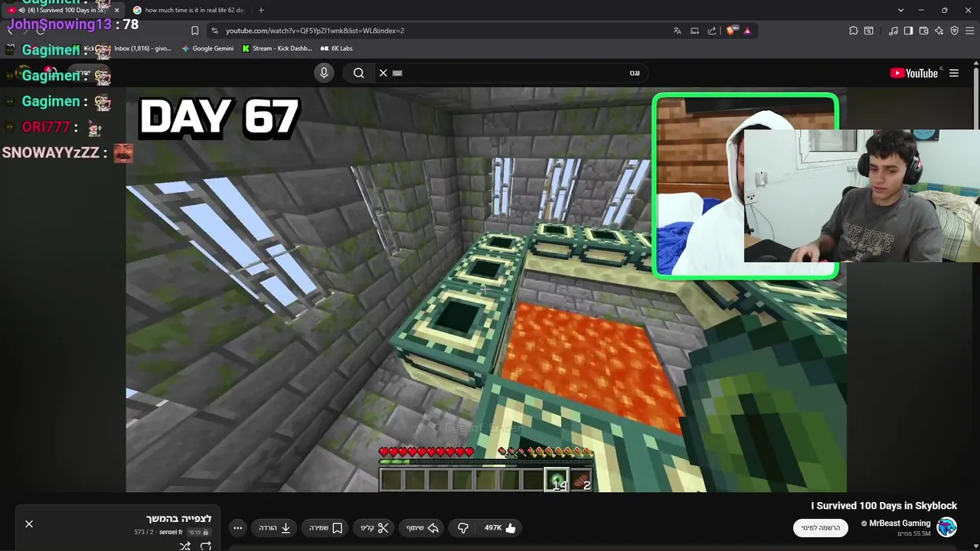This screenshot has height=551, width=980.
Task: Click the white subscribe button by MrBeast Gaming
Action: click(820, 527)
